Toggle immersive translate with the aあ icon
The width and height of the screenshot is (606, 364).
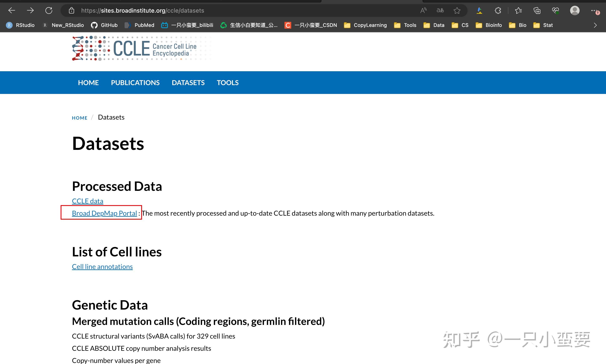(440, 10)
